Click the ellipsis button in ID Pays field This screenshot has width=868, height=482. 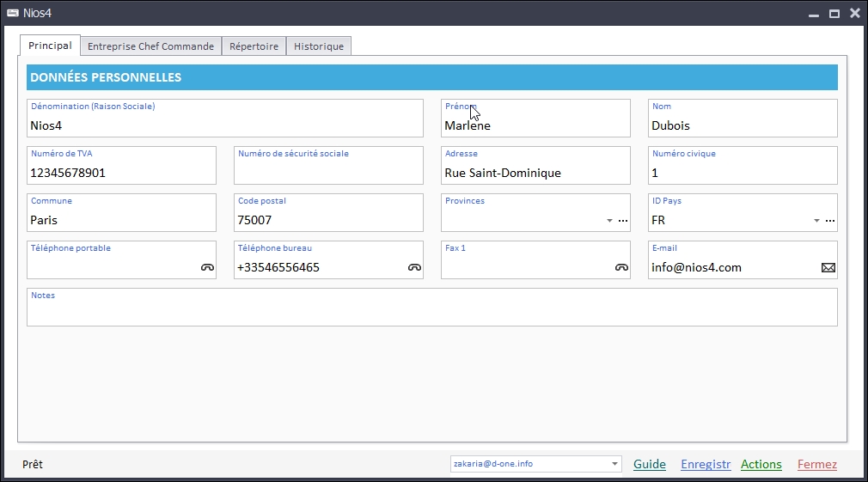pos(830,221)
